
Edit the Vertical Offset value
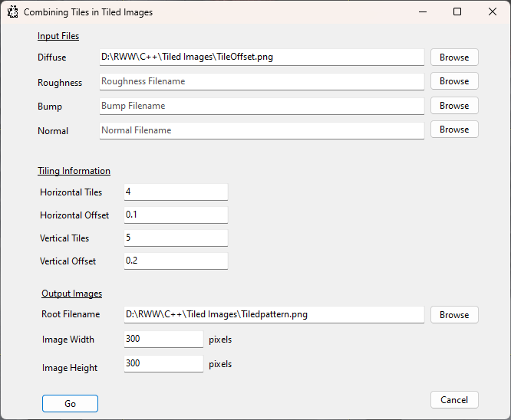click(175, 261)
